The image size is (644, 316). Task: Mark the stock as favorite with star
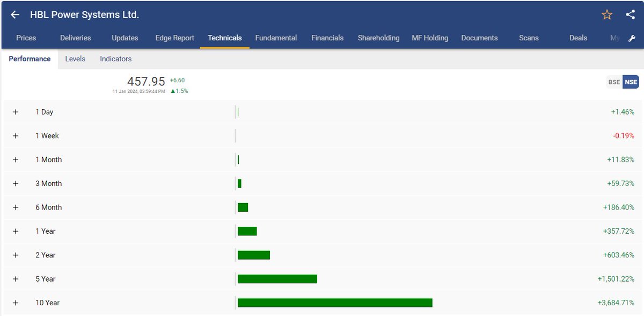point(607,15)
